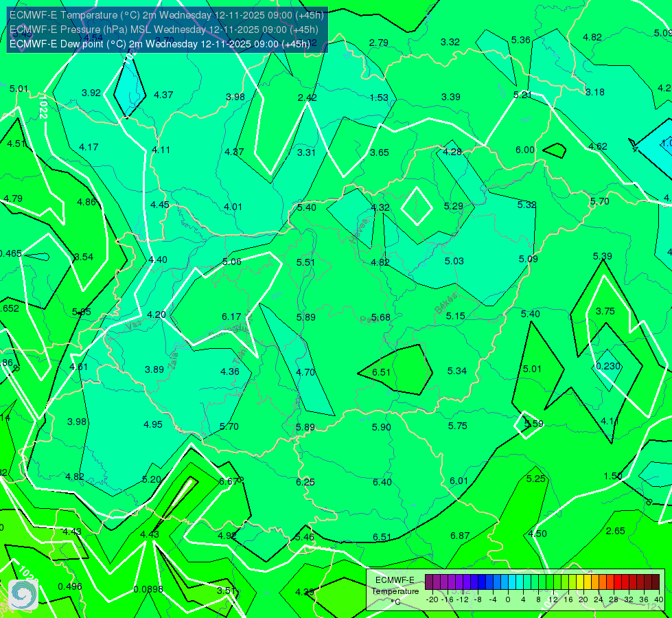Click the temperature value 3.31

tap(306, 152)
